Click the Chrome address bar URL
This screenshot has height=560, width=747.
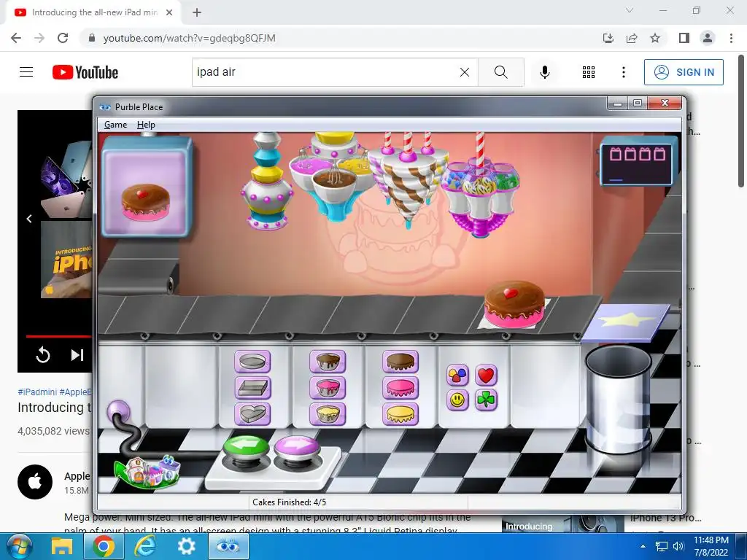[x=189, y=38]
